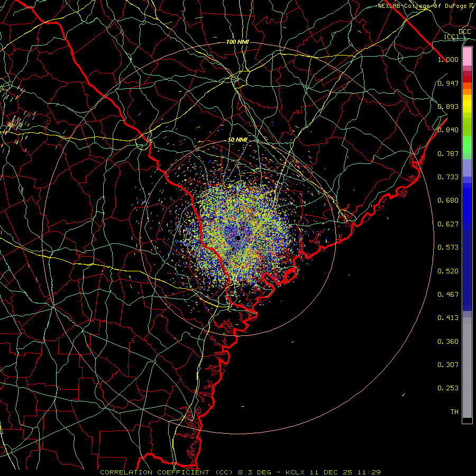Click the 11 DEC 25 date text
The image size is (476, 476).
pyautogui.click(x=331, y=472)
